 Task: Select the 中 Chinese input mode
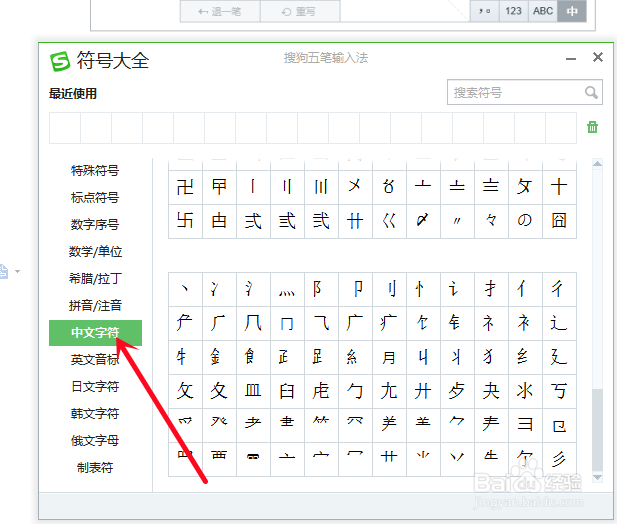572,11
